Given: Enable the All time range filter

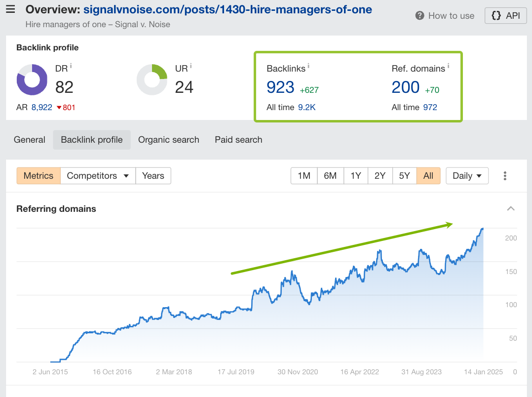Looking at the screenshot, I should (x=428, y=175).
